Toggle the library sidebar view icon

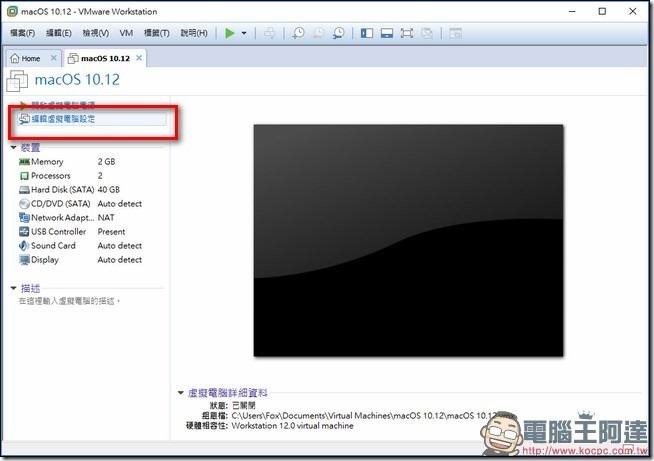366,33
